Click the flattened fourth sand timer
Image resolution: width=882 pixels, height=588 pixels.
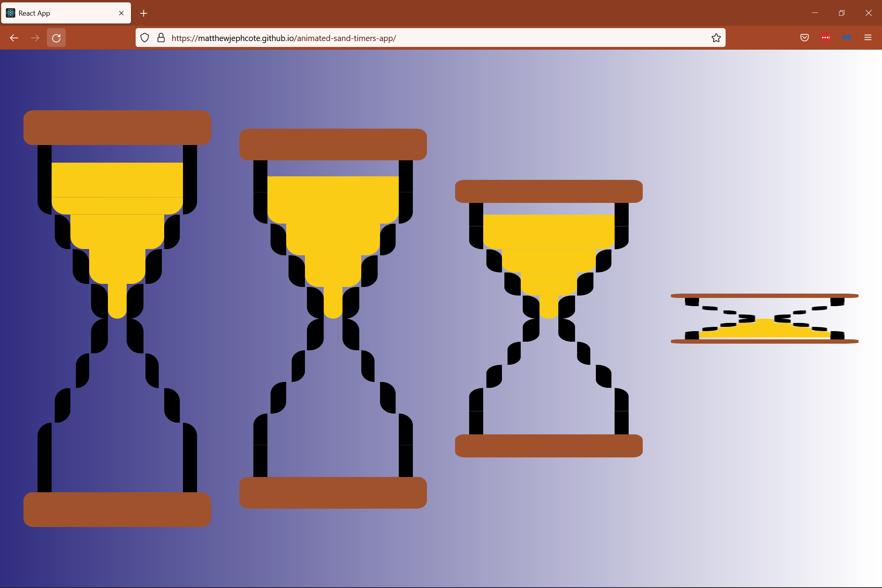tap(764, 319)
